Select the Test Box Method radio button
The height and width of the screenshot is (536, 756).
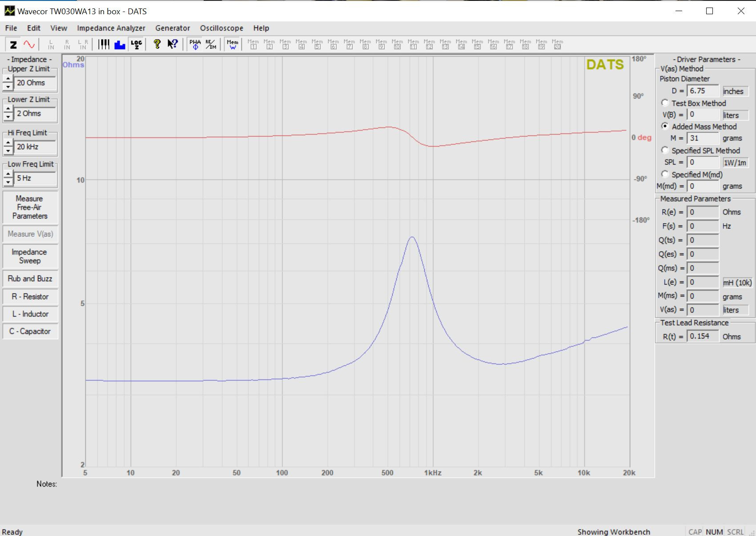point(665,103)
